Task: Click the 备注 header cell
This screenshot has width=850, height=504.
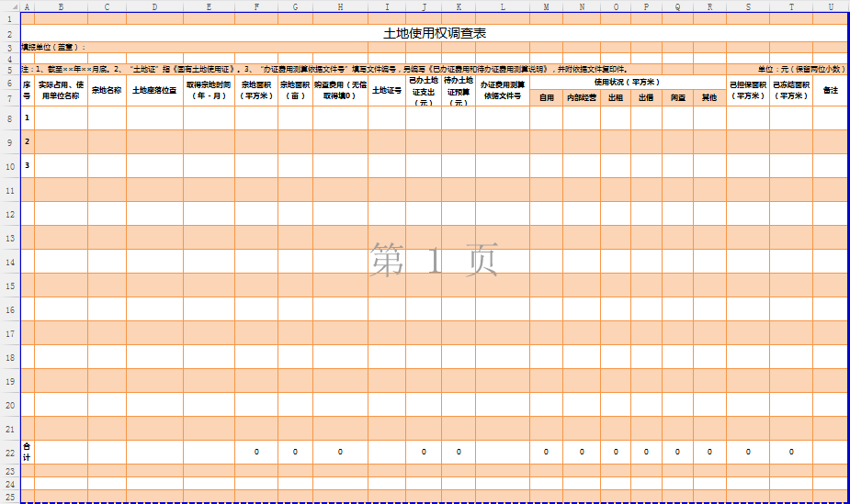Action: click(x=830, y=90)
